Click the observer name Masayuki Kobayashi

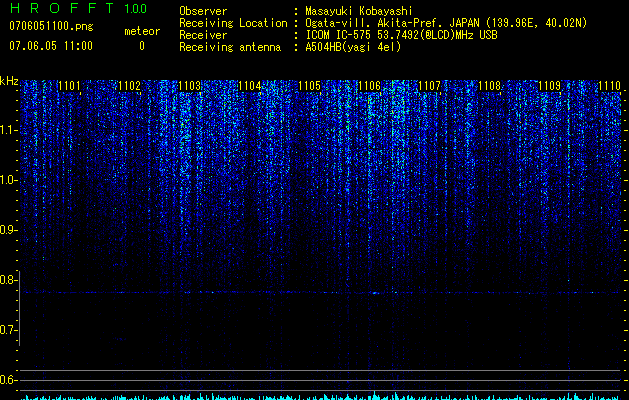[x=359, y=11]
